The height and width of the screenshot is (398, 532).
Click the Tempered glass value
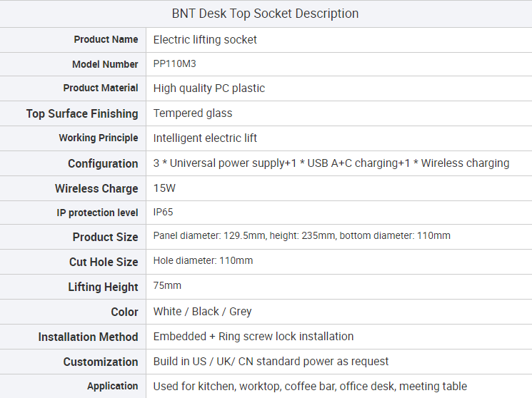pyautogui.click(x=193, y=113)
